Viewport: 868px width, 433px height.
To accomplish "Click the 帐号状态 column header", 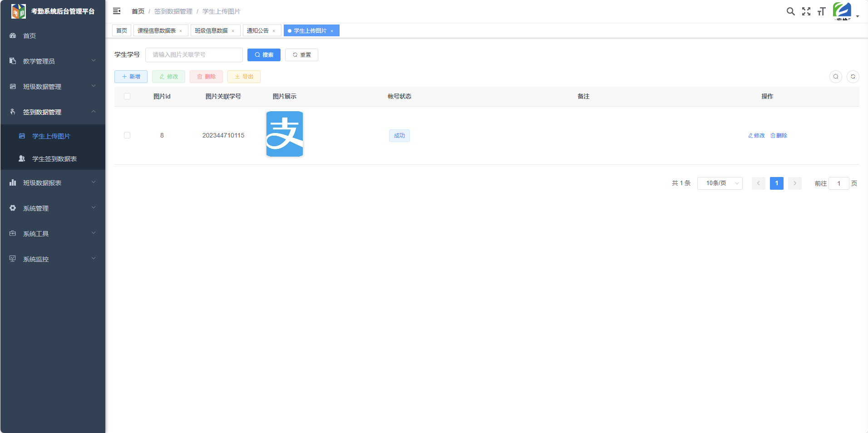I will point(399,96).
